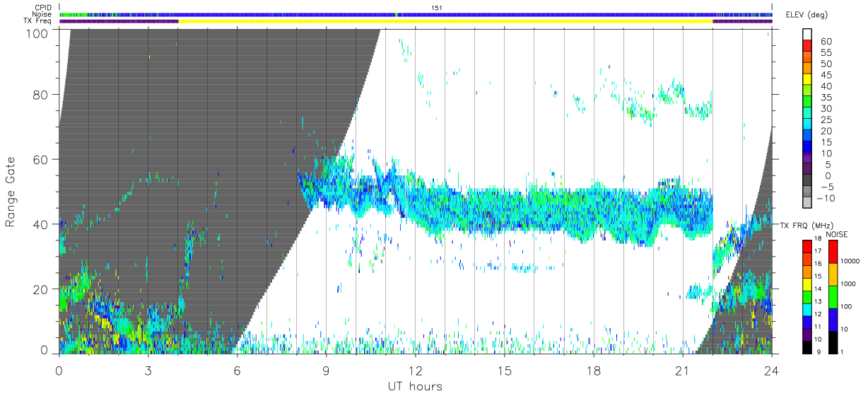Pick the yellow segment of TX FRQ colorbar
Screen dimensions: 868x401
(807, 284)
